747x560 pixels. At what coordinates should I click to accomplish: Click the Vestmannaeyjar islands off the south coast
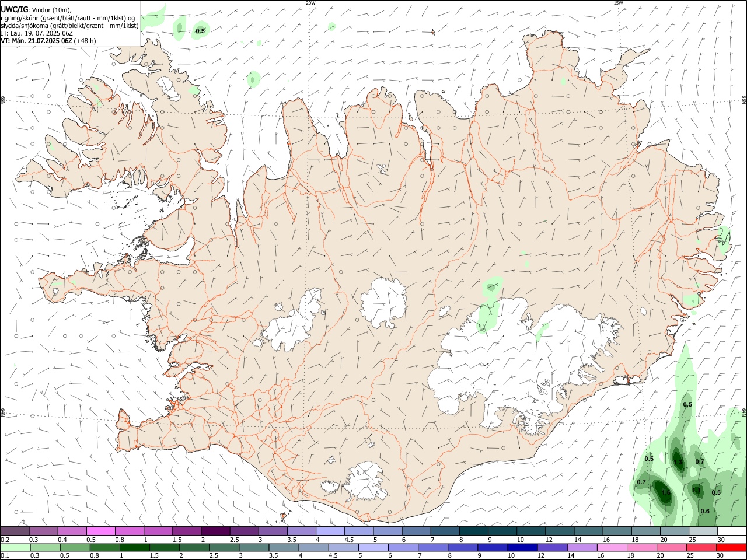pyautogui.click(x=284, y=516)
